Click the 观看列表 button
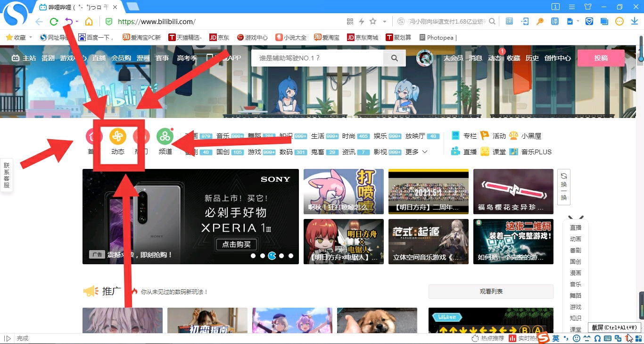The image size is (644, 344). click(491, 292)
